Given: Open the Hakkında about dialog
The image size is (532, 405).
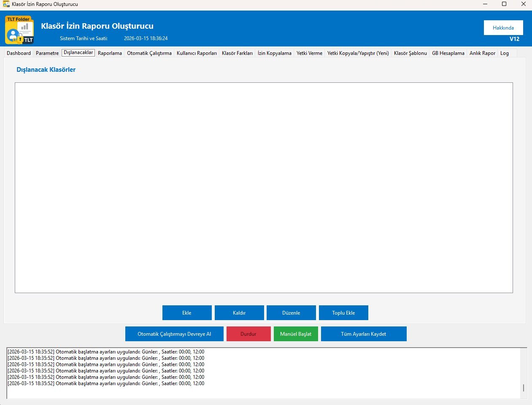Looking at the screenshot, I should [503, 28].
